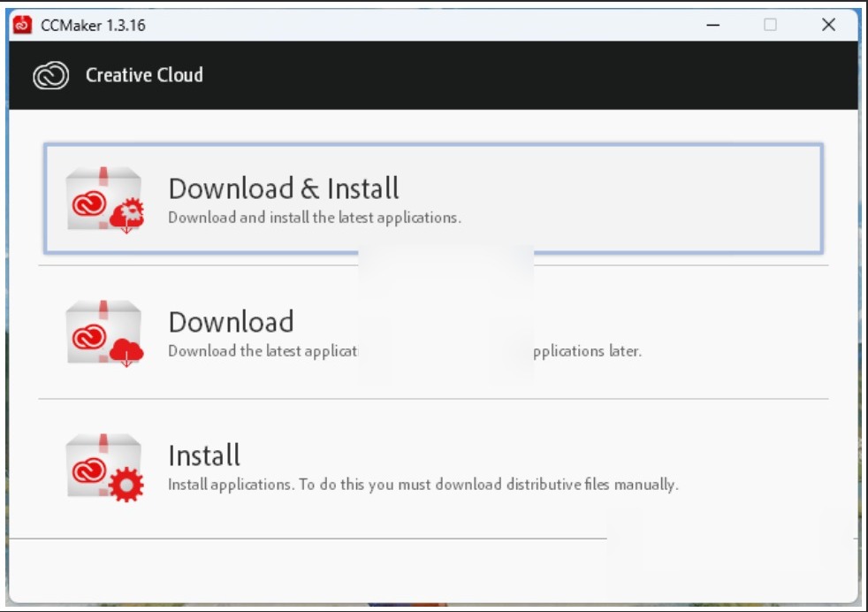
Task: Select the Install option heading
Action: coord(204,455)
